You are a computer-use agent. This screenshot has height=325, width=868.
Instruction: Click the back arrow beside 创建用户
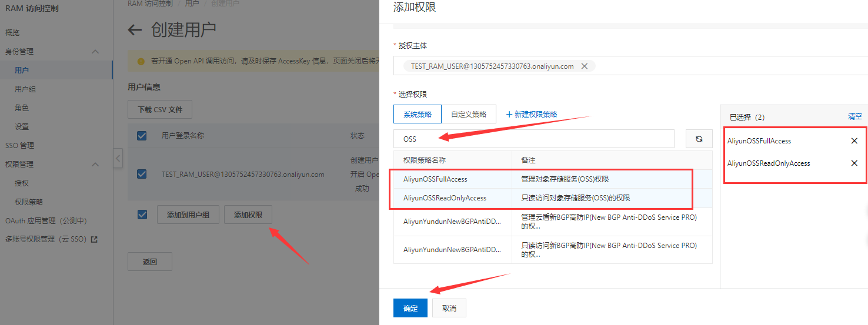[x=135, y=30]
